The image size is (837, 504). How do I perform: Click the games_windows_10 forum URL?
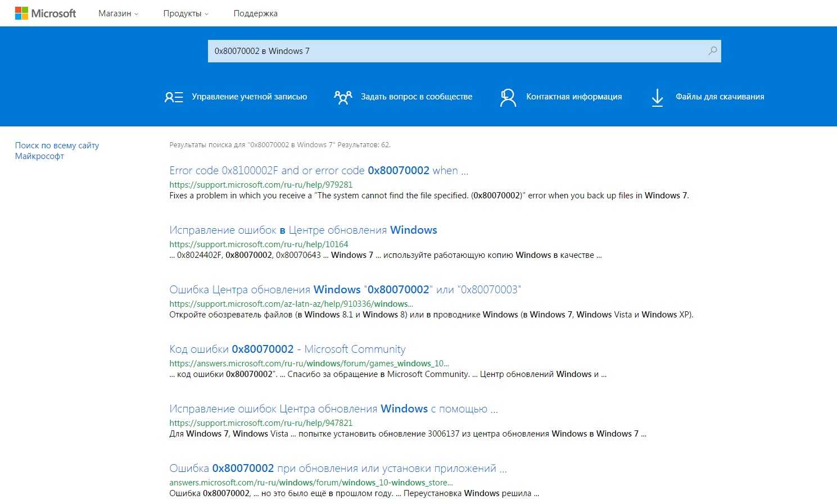[x=309, y=364]
